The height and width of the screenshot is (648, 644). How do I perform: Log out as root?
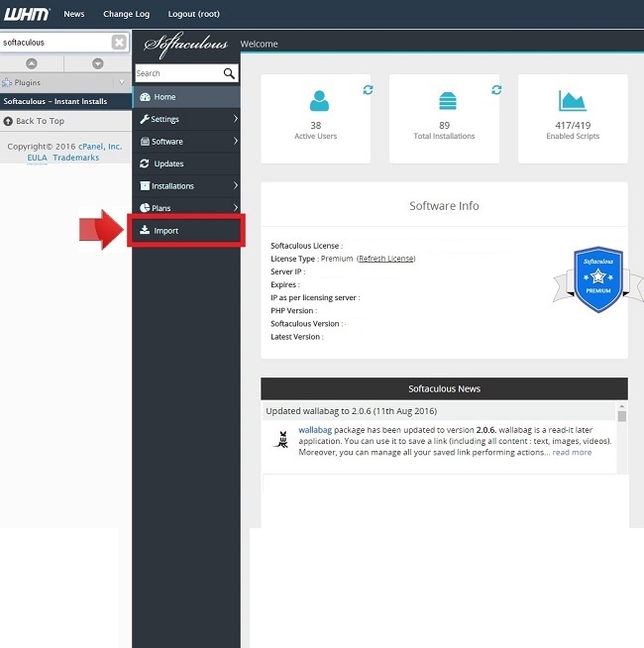tap(194, 14)
